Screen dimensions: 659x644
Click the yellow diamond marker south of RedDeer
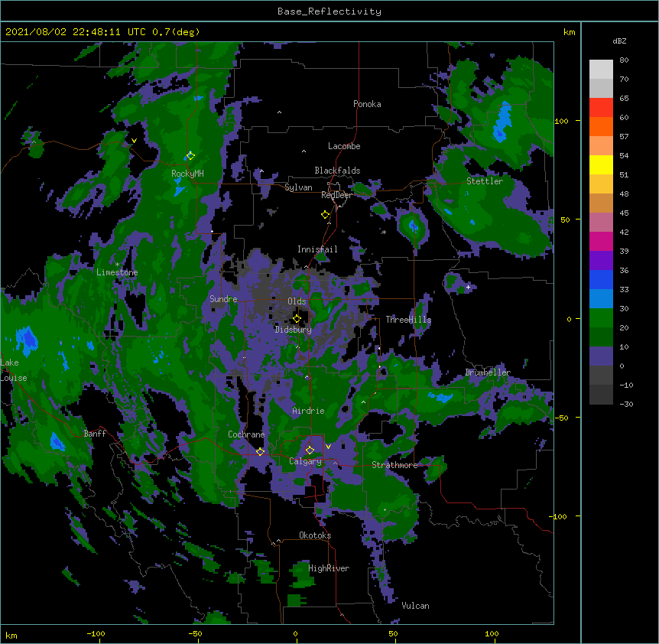tap(325, 214)
